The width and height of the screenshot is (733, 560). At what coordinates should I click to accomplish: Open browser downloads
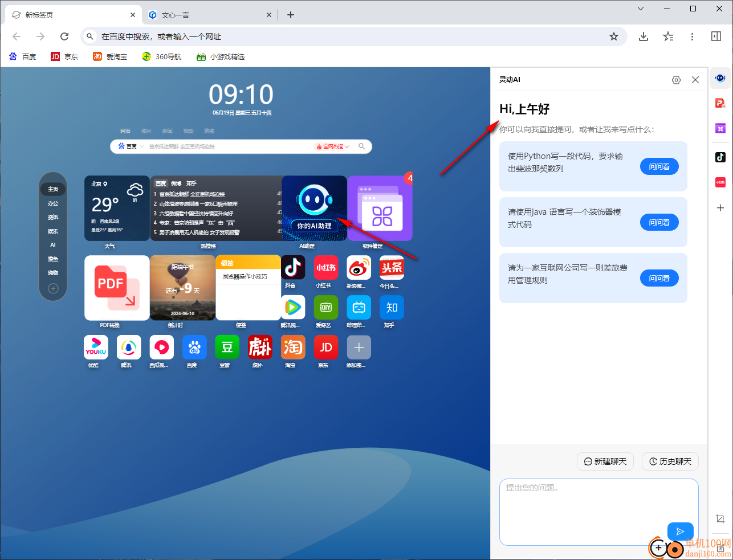644,36
